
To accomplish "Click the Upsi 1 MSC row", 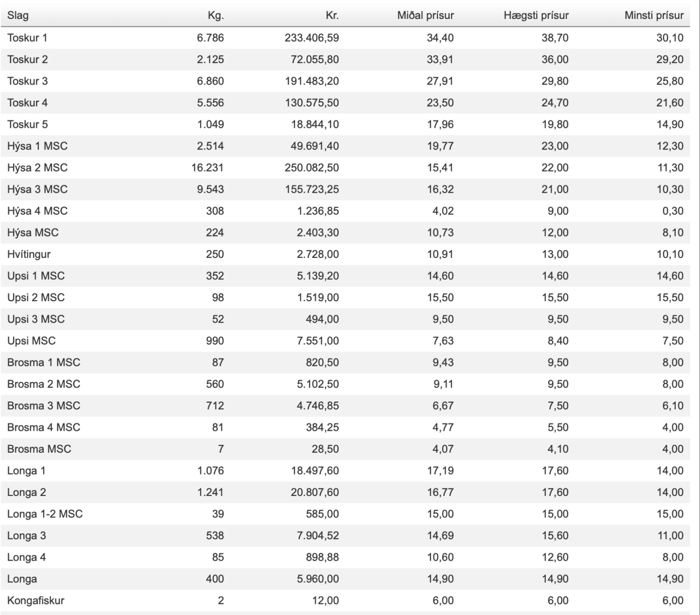I will (x=345, y=276).
